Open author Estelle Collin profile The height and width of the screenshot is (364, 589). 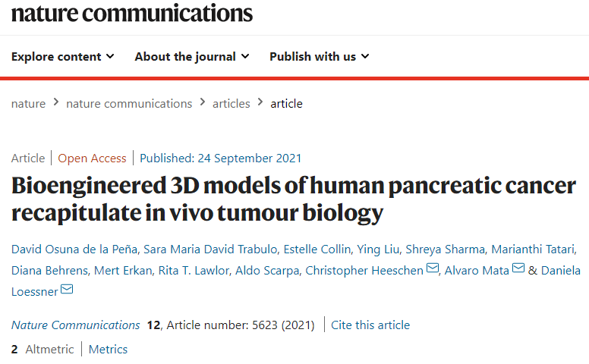coord(317,249)
